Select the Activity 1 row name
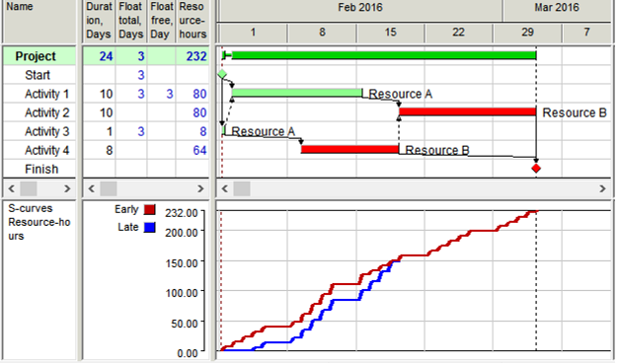The height and width of the screenshot is (364, 619). click(46, 94)
